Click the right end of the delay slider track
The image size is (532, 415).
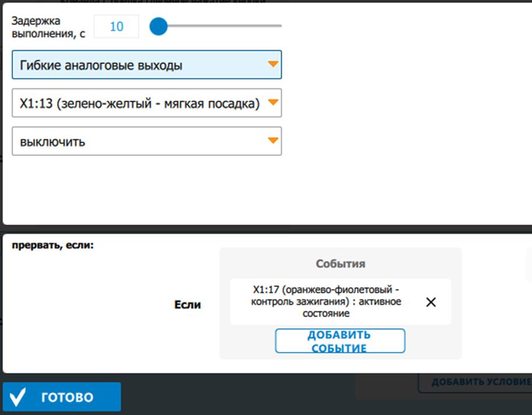click(279, 26)
